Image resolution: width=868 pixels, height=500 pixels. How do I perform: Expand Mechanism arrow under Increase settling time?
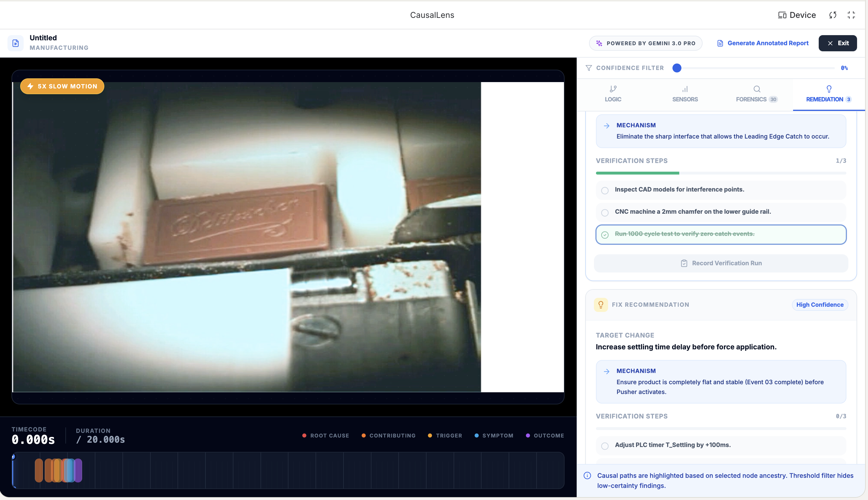point(607,372)
